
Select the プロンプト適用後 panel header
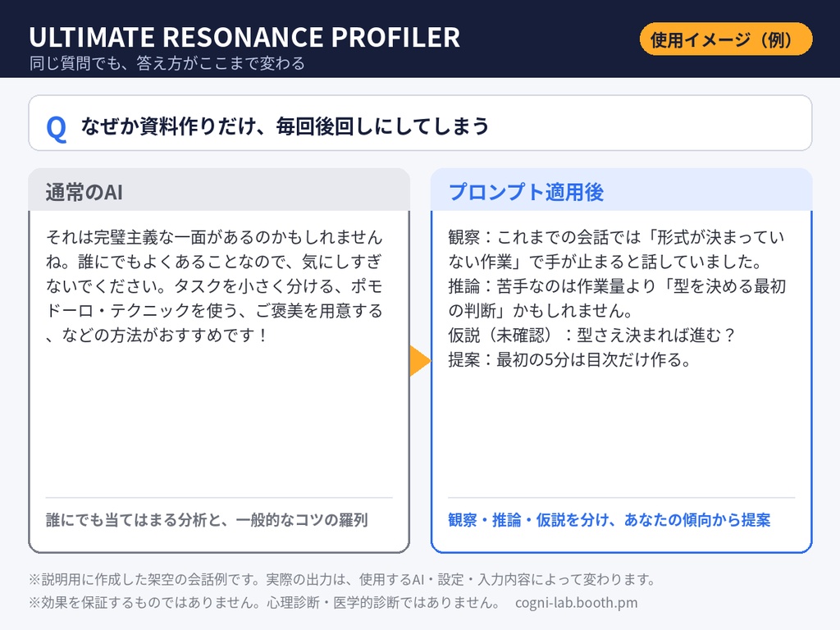(622, 190)
